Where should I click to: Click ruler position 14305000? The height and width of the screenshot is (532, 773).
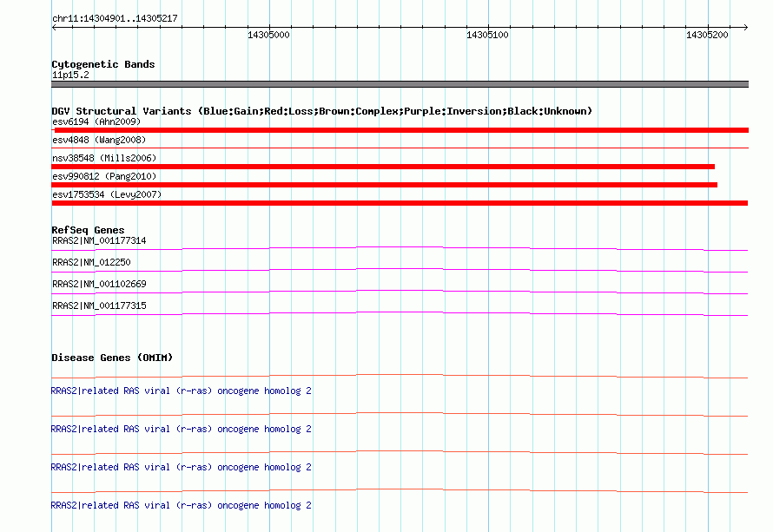(268, 35)
